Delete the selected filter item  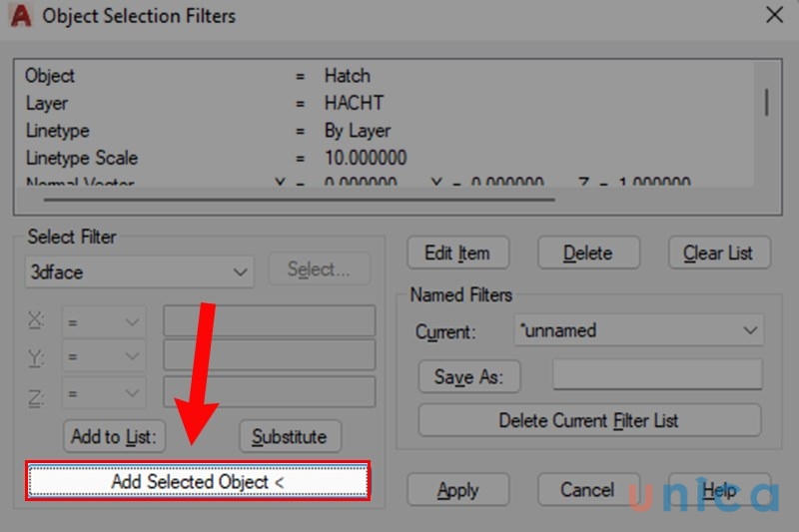(587, 253)
